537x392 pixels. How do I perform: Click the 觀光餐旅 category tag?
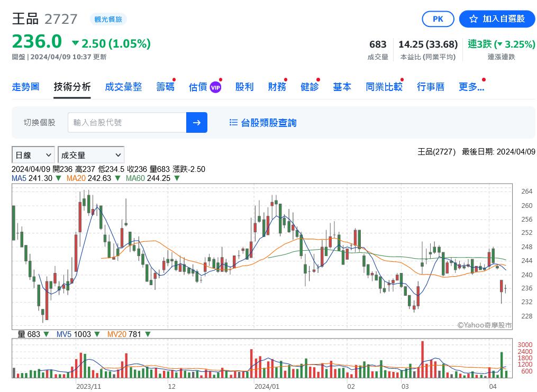(x=108, y=20)
